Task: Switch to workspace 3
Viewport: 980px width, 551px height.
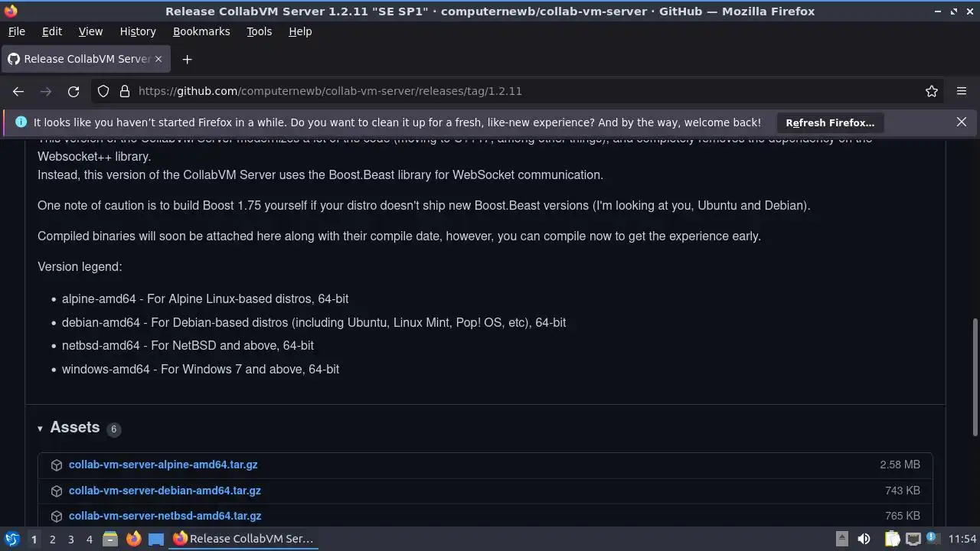Action: (70, 539)
